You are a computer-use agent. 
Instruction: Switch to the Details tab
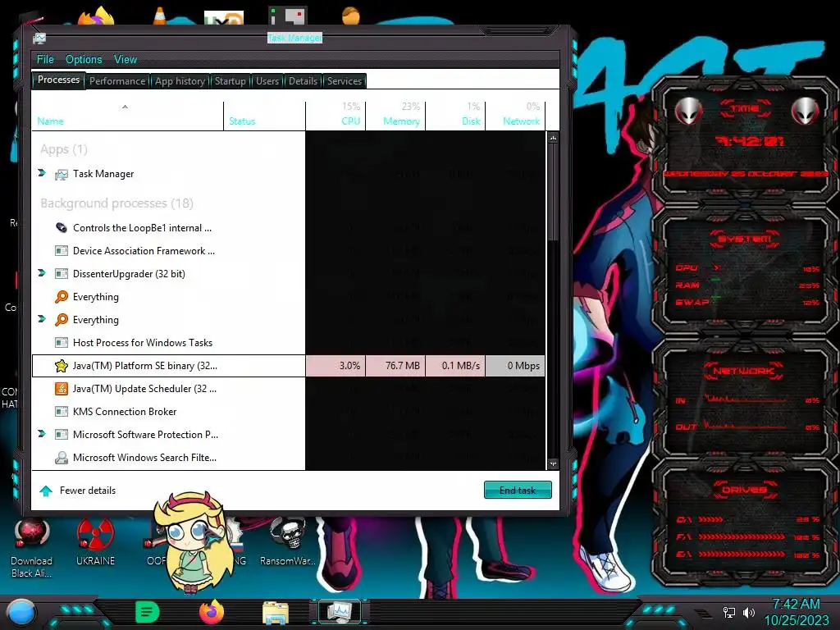pos(304,81)
